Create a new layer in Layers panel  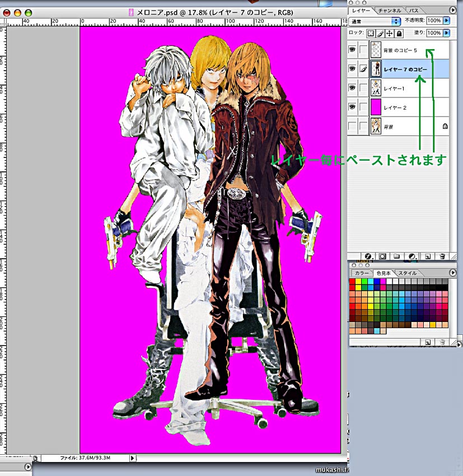[x=428, y=256]
